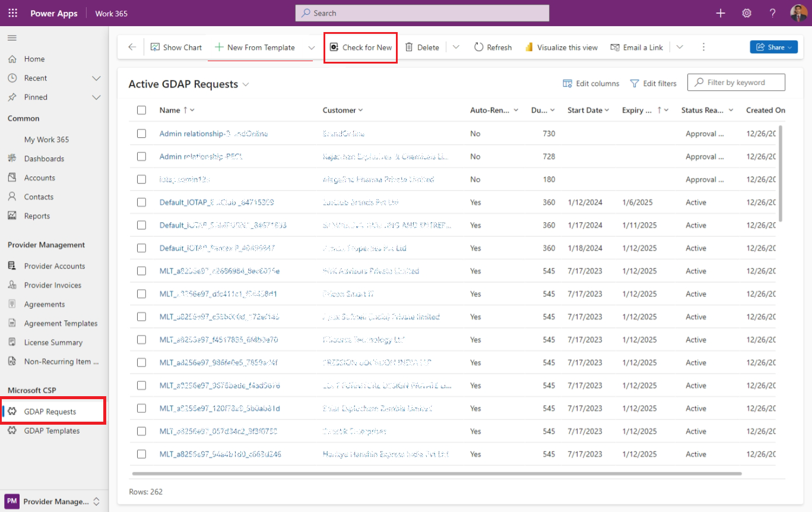812x512 pixels.
Task: Select checkbox for MLT_a8256e97_94a4b1d0 row
Action: click(141, 454)
